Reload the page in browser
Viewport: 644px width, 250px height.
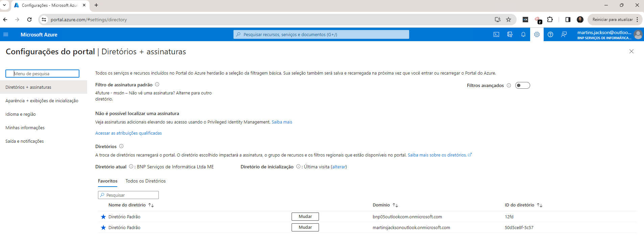[29, 20]
